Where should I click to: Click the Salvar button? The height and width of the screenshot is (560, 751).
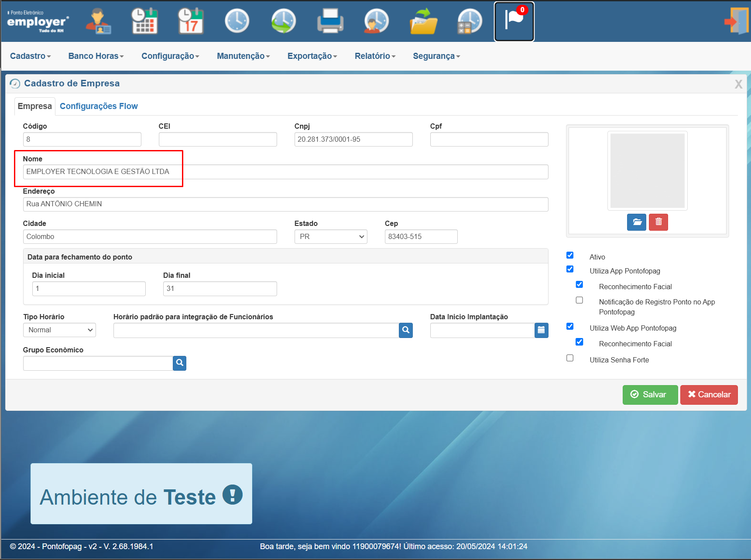click(x=650, y=395)
